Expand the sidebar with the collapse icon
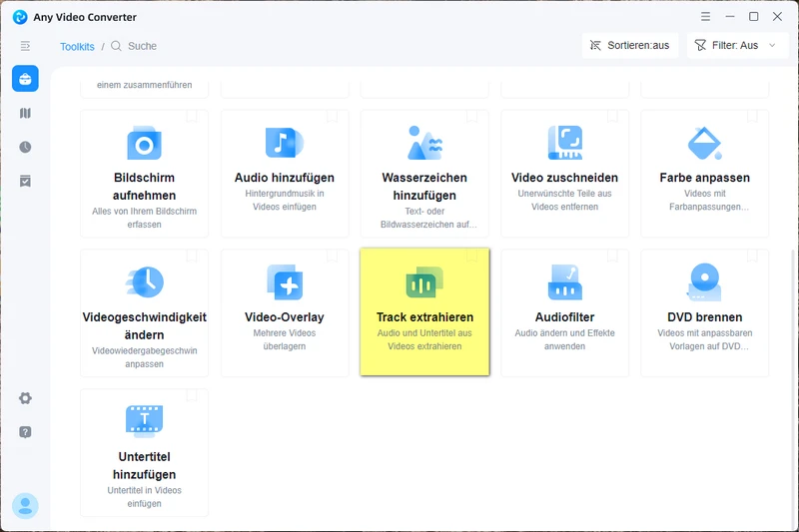Viewport: 799px width, 532px height. [26, 46]
